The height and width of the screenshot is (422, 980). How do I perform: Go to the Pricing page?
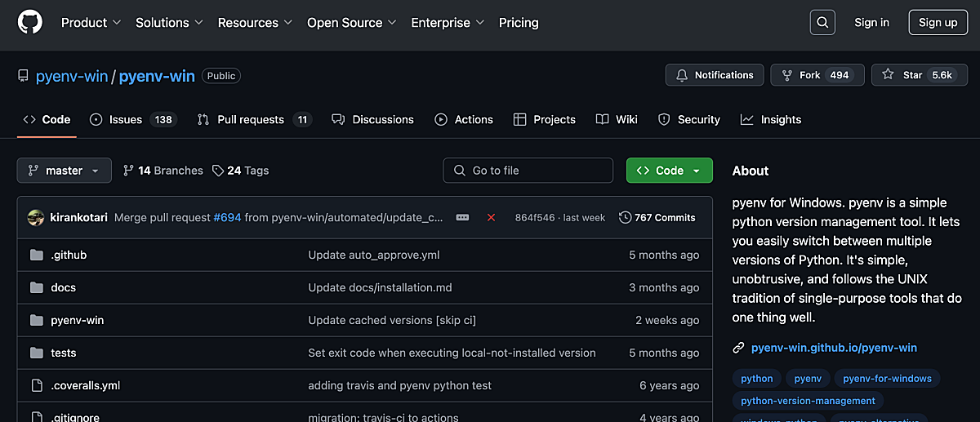[x=519, y=23]
